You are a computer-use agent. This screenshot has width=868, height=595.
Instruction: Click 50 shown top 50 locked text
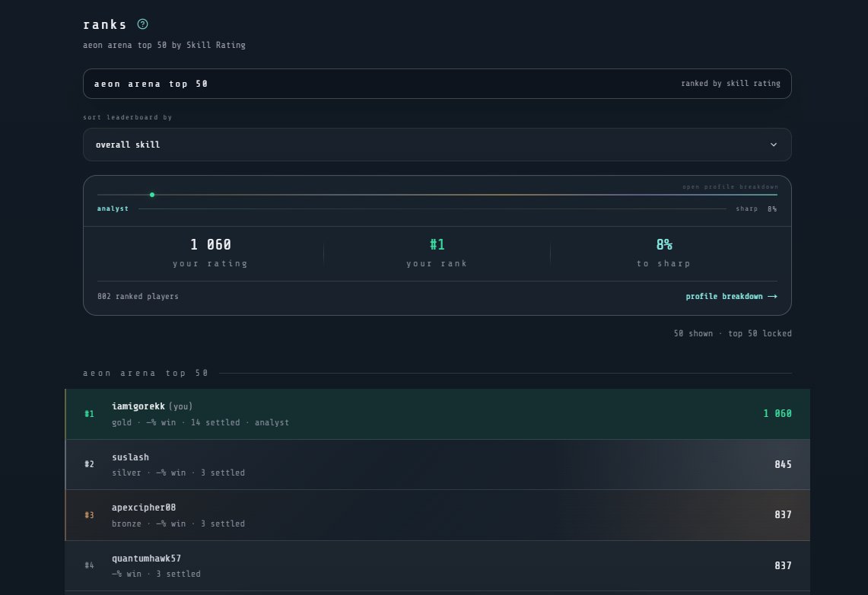point(733,333)
